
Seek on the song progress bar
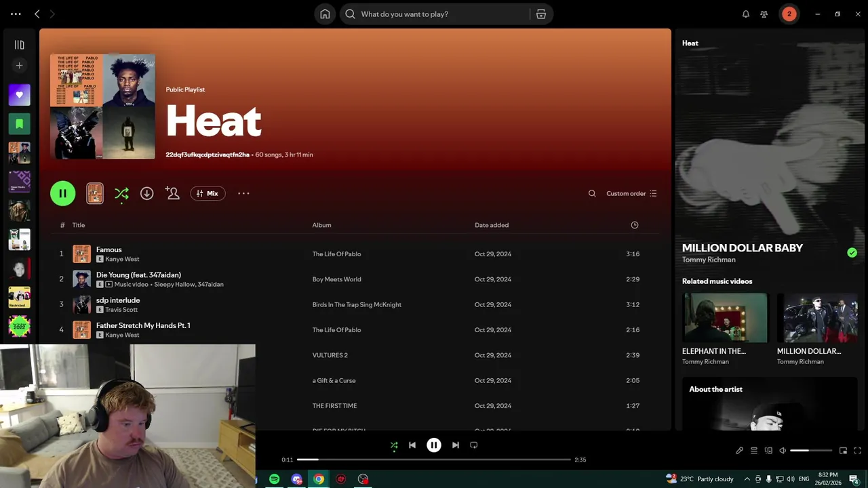(434, 460)
